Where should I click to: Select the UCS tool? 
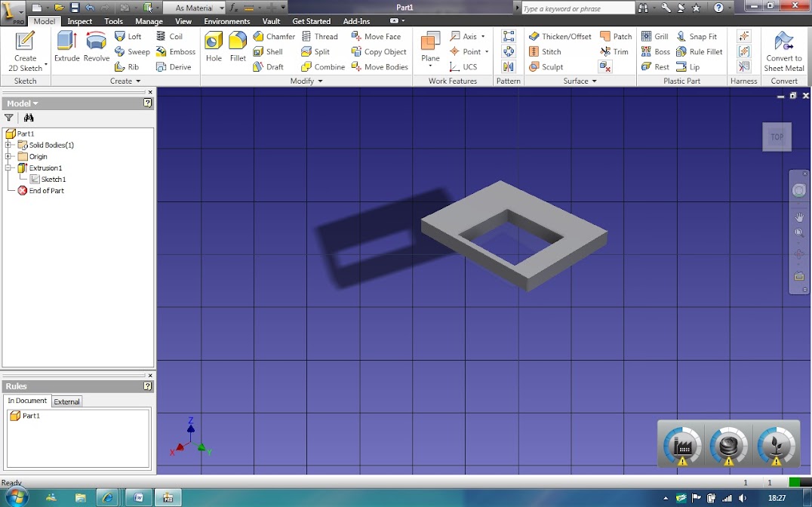[x=463, y=67]
